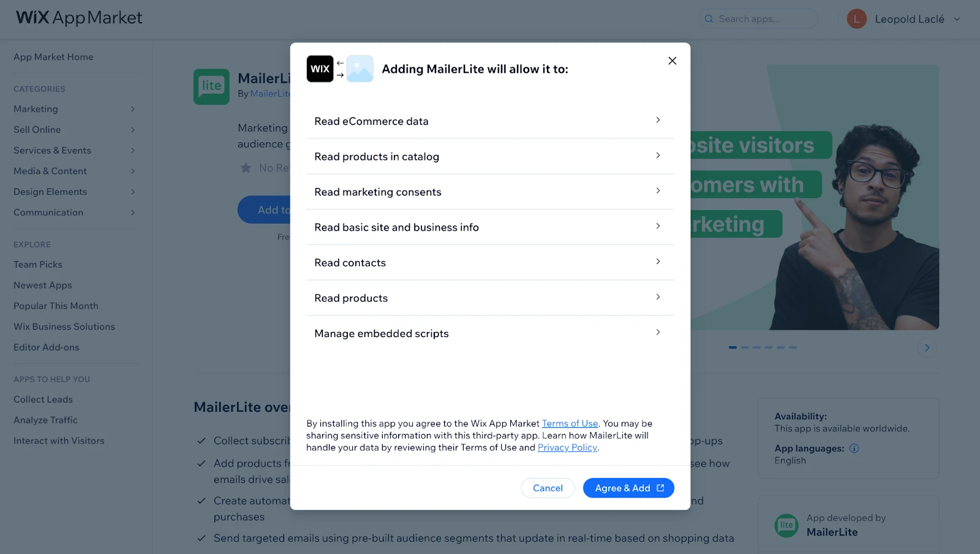This screenshot has width=980, height=554.
Task: Open the Leopold Laclé account dropdown
Action: tap(957, 19)
